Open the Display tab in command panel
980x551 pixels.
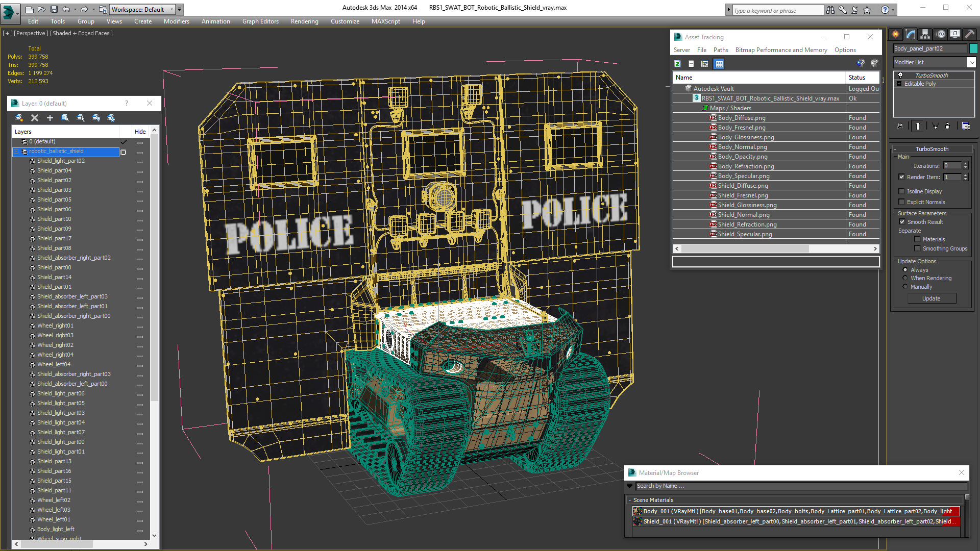point(955,34)
